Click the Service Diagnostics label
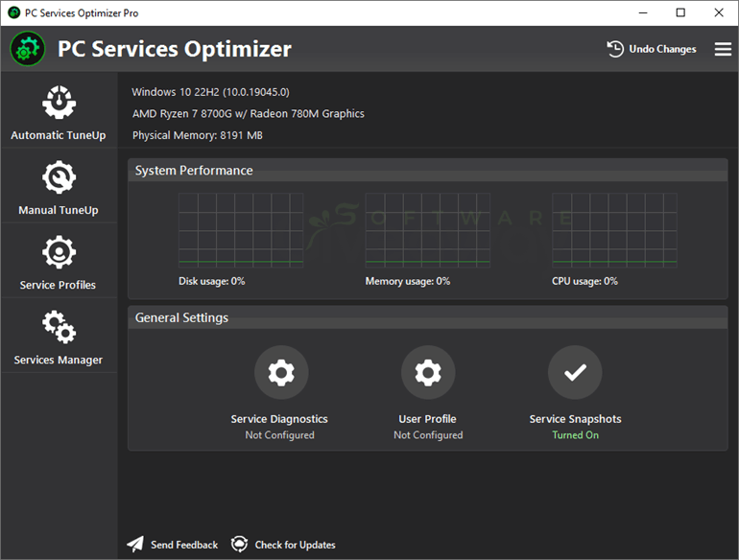739x560 pixels. (279, 419)
